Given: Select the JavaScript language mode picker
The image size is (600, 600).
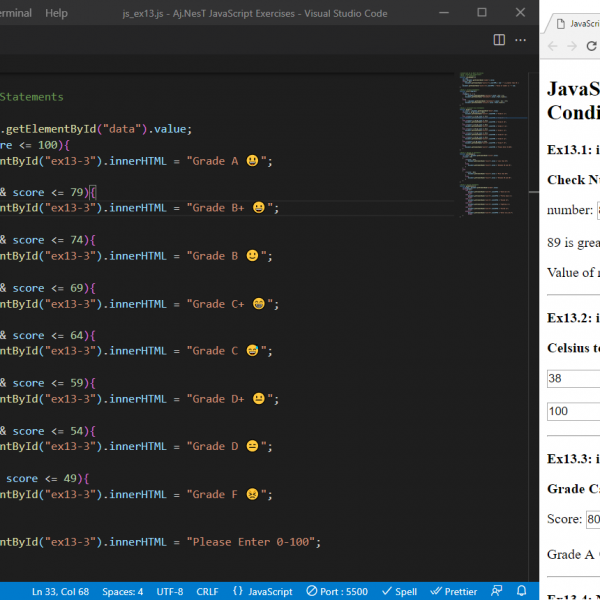Looking at the screenshot, I should click(262, 591).
